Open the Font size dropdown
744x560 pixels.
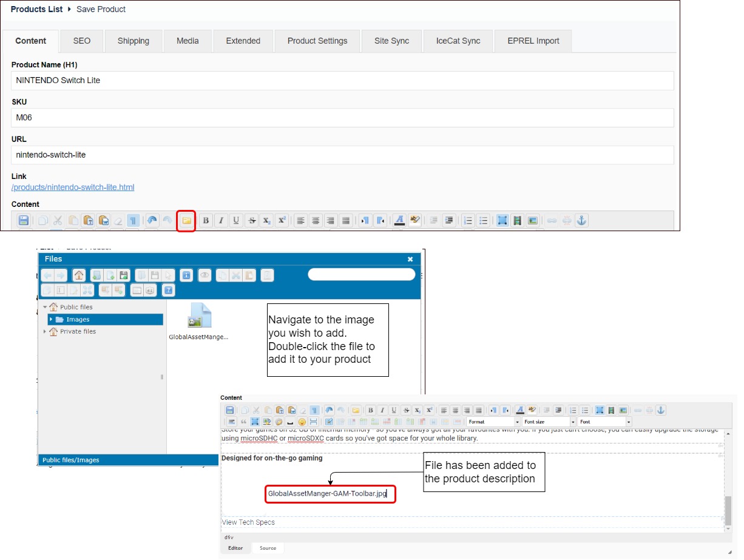pyautogui.click(x=549, y=422)
